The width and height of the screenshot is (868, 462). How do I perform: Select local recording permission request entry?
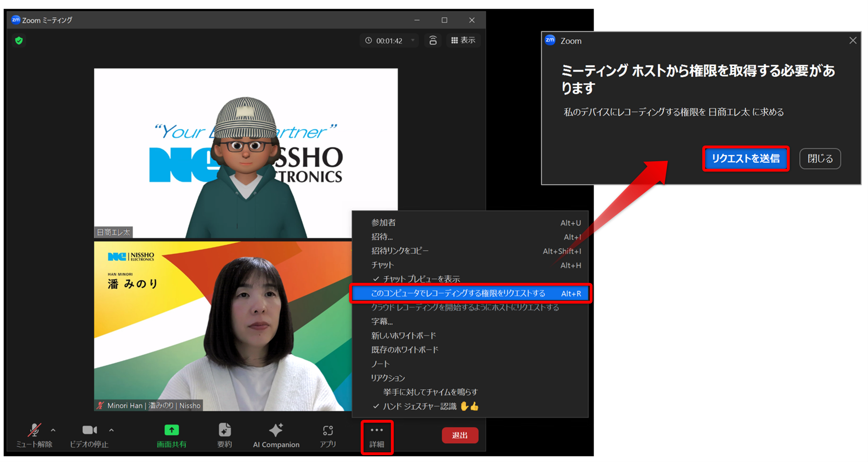(470, 293)
